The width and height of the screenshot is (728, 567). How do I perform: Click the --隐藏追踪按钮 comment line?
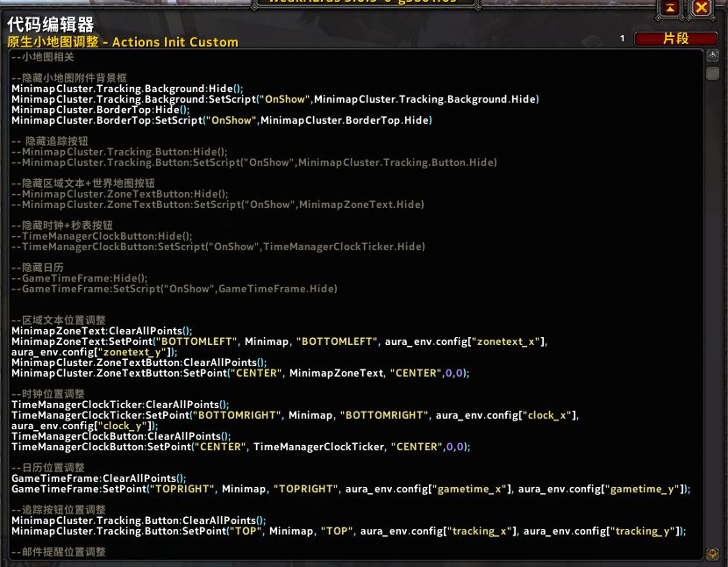coord(51,141)
